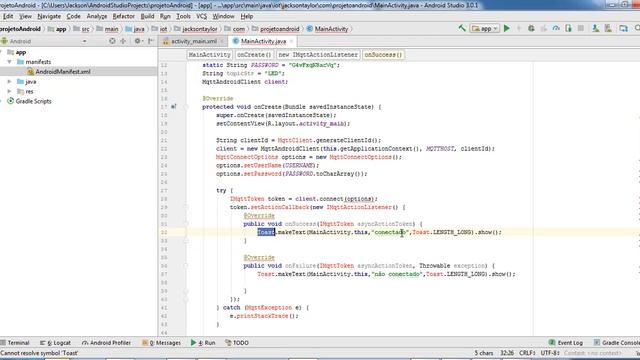Fold the onSuccess method at line 31
640x360 pixels.
pyautogui.click(x=186, y=224)
